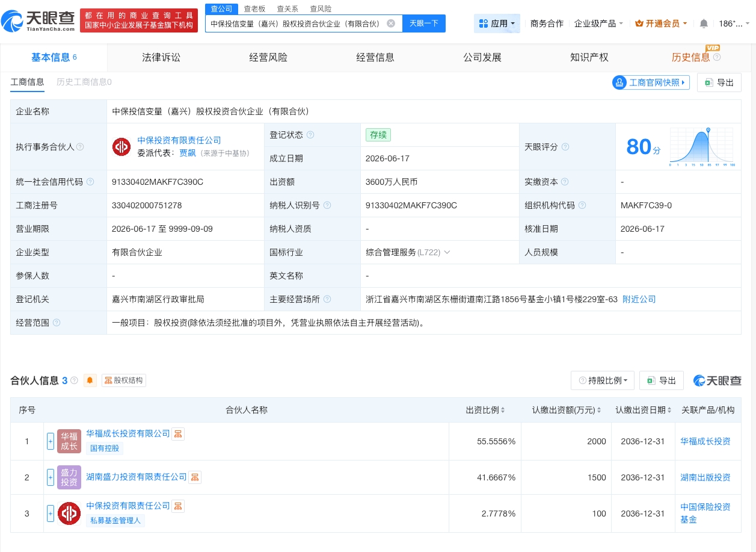Expand 综合管理服务 industry chevron
Viewport: 756px width, 552px height.
click(447, 252)
